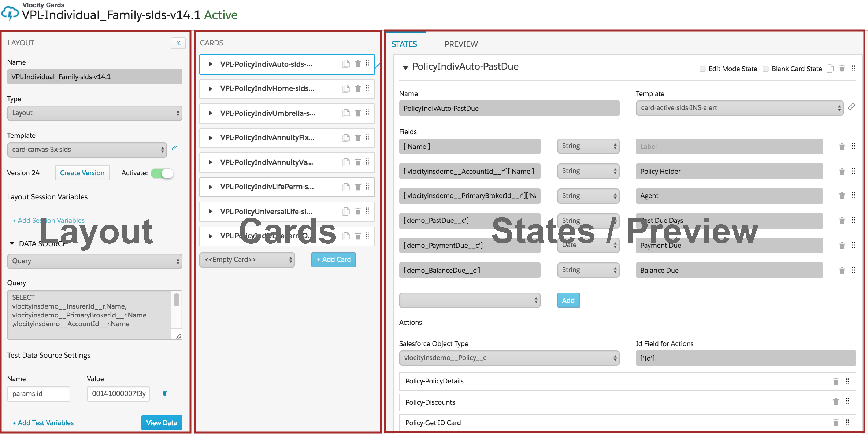Delete the Policy Holder field row

[x=842, y=172]
